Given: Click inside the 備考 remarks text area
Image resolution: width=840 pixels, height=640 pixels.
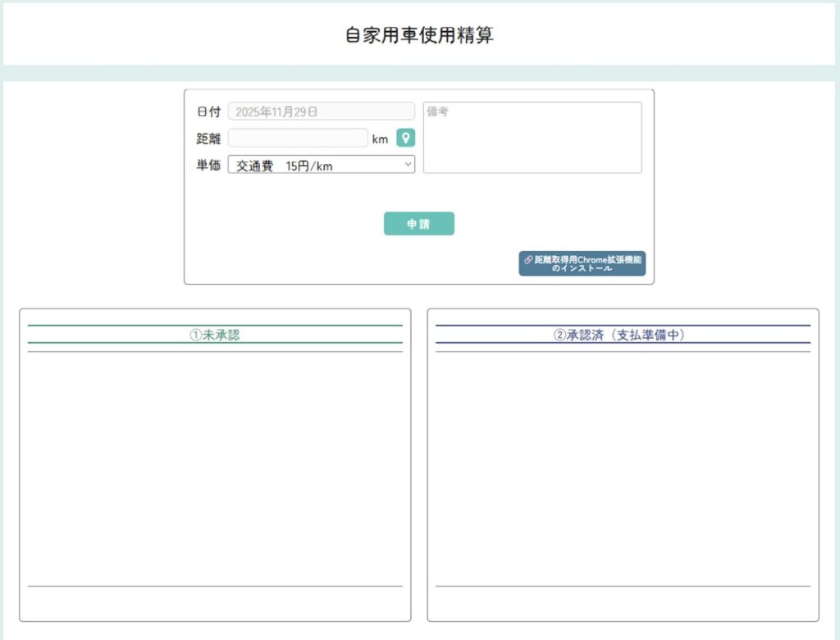Looking at the screenshot, I should tap(532, 138).
